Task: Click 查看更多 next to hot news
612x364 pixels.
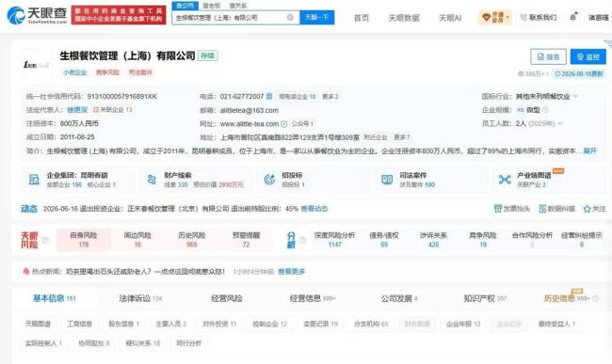Action: (292, 272)
